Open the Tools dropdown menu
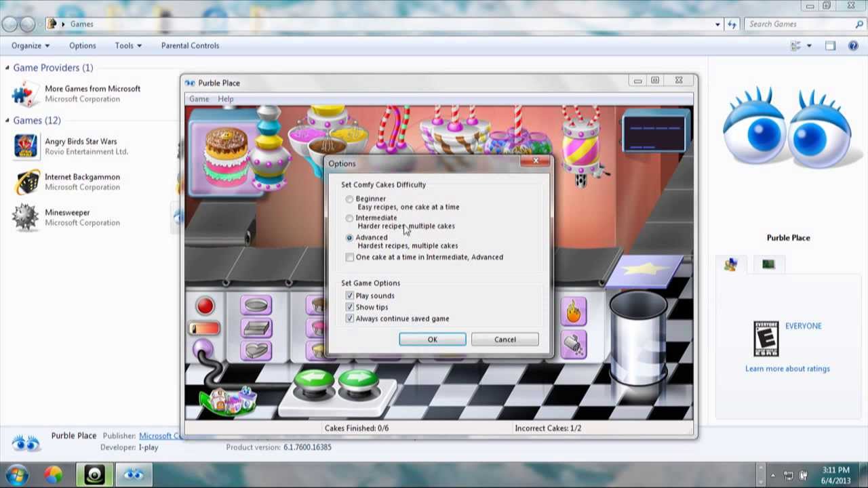868x488 pixels. tap(128, 45)
